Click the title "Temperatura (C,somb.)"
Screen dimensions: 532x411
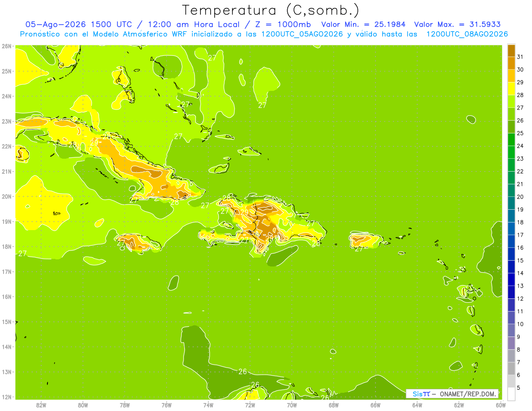pyautogui.click(x=271, y=10)
